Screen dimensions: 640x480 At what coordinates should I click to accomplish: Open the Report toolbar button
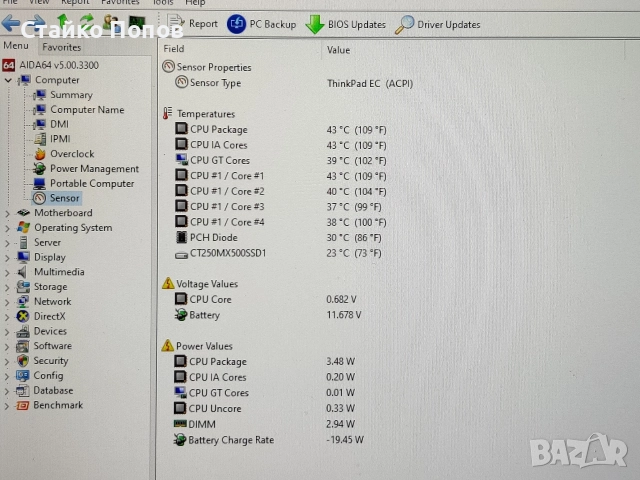[193, 24]
